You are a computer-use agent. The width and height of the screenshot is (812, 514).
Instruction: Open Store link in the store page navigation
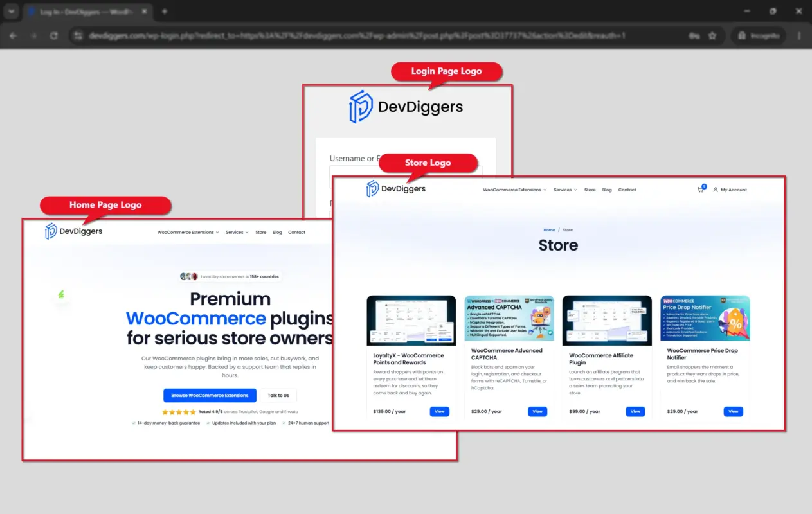(x=590, y=190)
